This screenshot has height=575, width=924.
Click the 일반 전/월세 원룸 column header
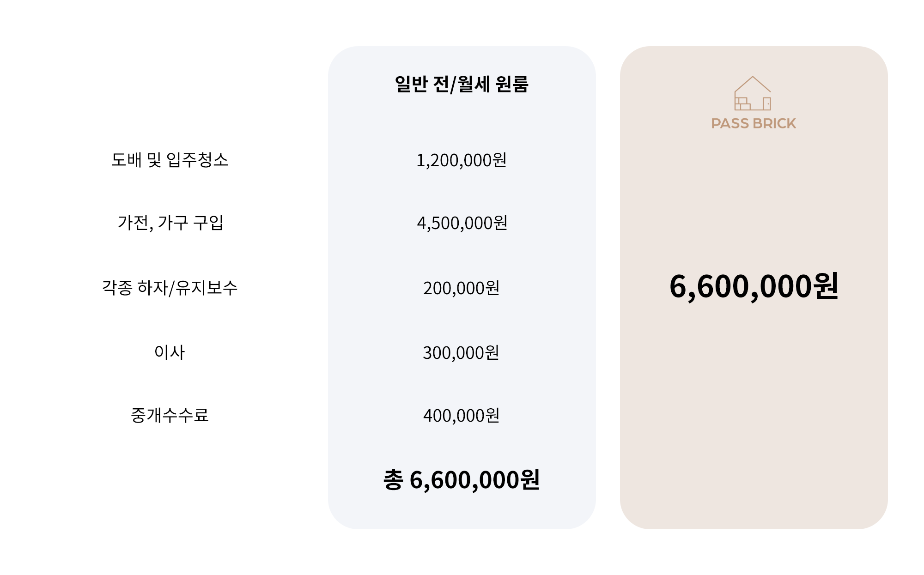(x=462, y=85)
